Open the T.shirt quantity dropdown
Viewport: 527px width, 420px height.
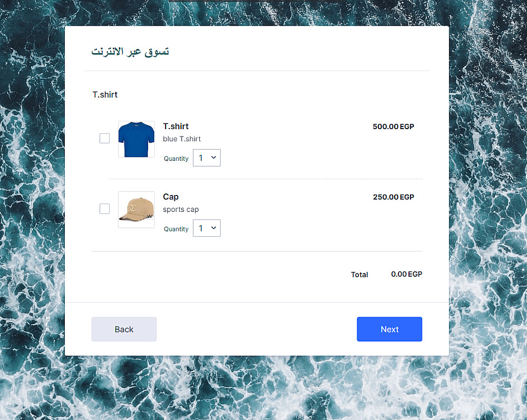point(207,158)
